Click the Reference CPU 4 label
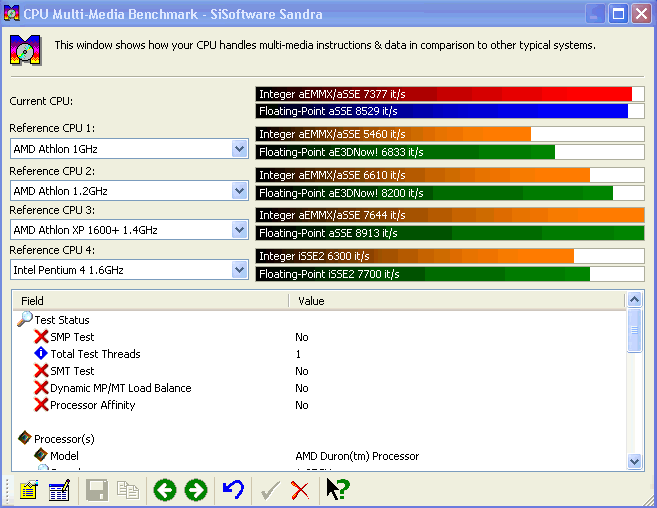This screenshot has width=657, height=508. (52, 250)
